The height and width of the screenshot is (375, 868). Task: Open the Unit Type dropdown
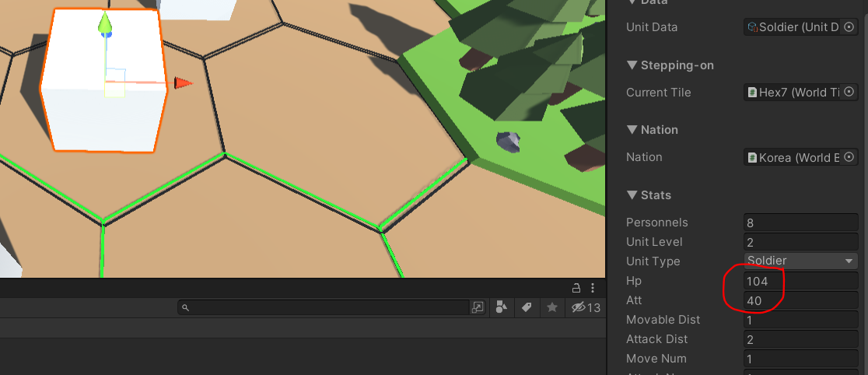click(800, 261)
